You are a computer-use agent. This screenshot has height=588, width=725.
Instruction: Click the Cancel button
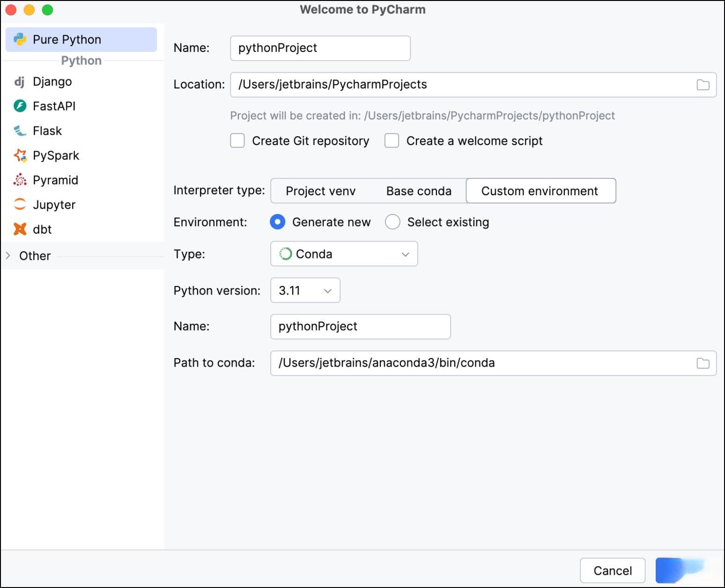[612, 571]
